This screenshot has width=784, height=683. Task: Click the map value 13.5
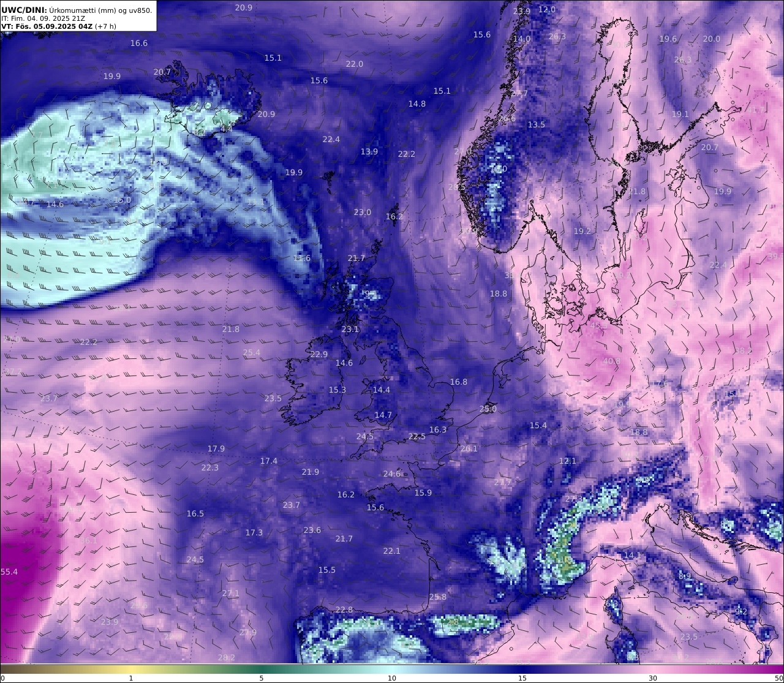537,125
